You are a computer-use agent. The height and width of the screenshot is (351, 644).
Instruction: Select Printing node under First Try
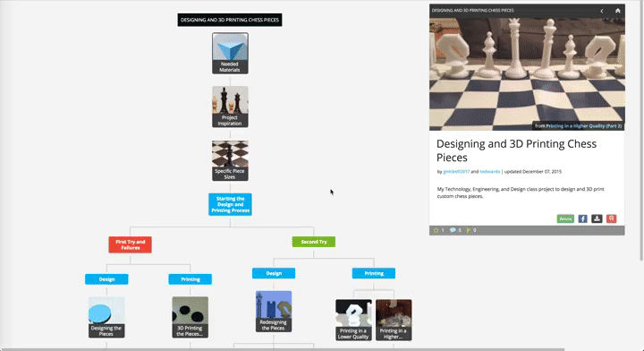191,279
